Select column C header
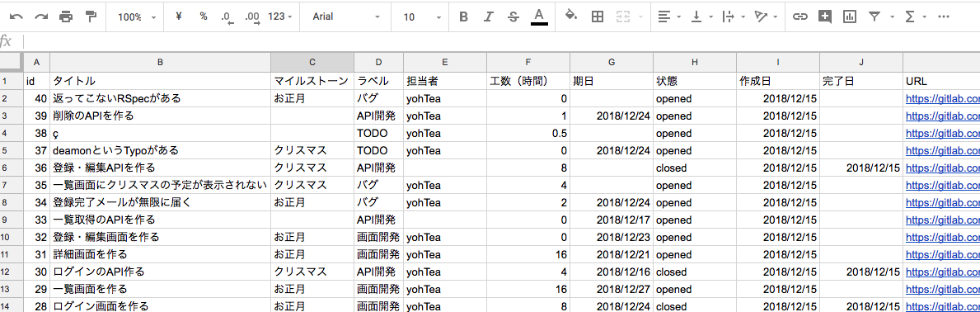The width and height of the screenshot is (980, 312). coord(312,62)
